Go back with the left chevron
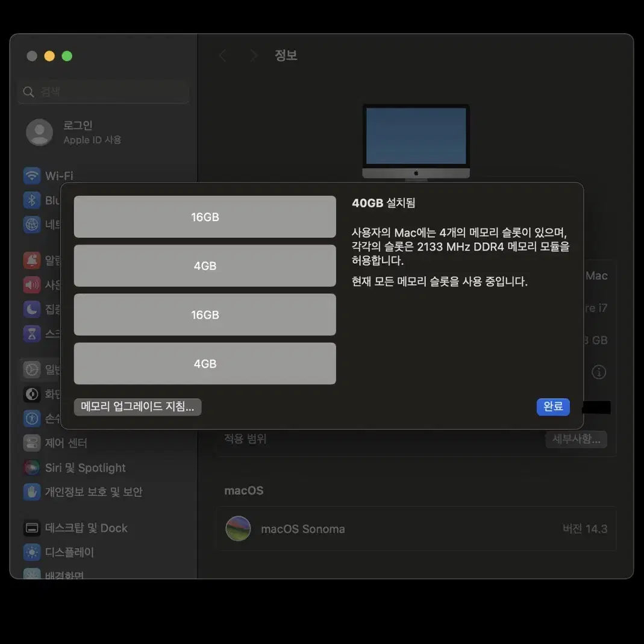 pos(223,55)
